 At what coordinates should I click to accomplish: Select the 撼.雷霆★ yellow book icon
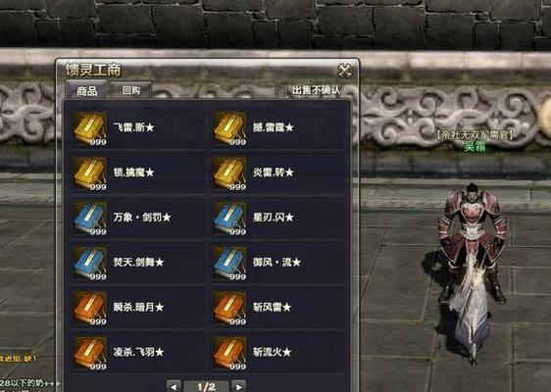(x=229, y=128)
